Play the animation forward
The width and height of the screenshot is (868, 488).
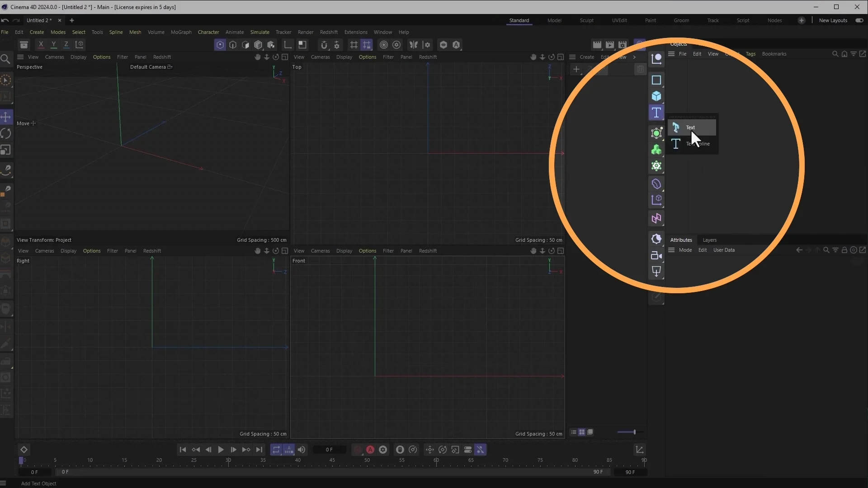(x=221, y=450)
